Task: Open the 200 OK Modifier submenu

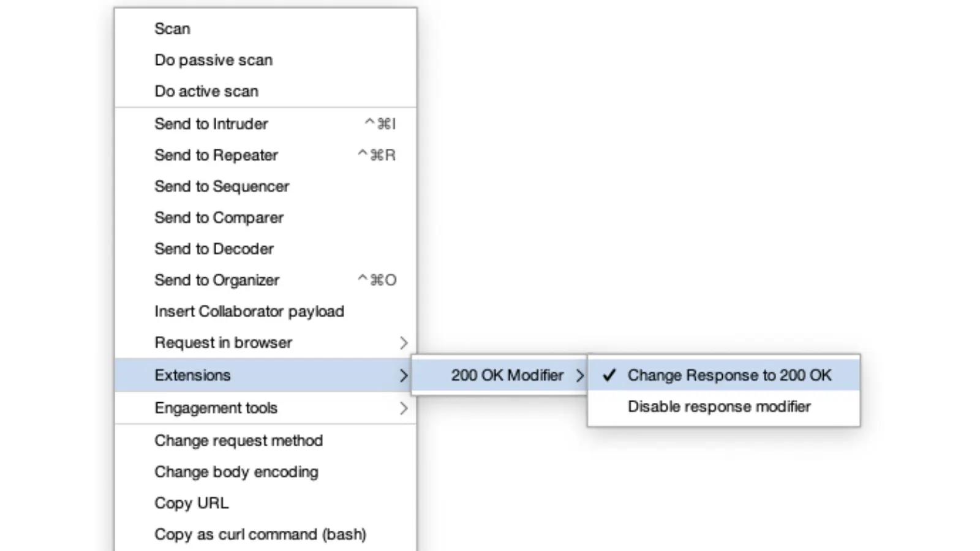Action: click(x=507, y=375)
